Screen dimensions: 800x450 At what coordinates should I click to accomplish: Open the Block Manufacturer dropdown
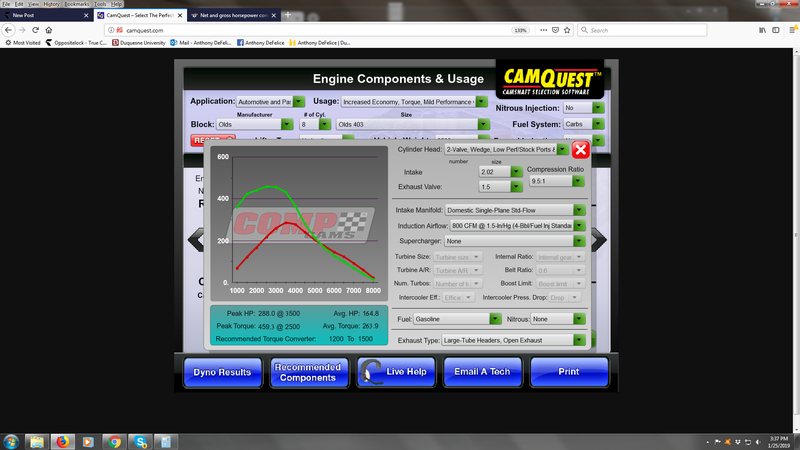pyautogui.click(x=287, y=124)
